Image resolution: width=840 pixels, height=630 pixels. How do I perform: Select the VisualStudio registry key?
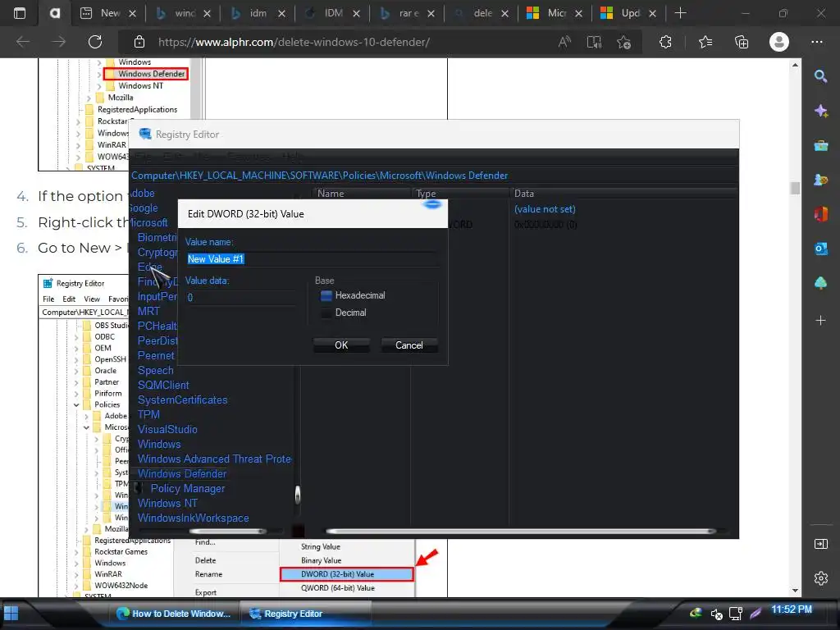point(167,430)
